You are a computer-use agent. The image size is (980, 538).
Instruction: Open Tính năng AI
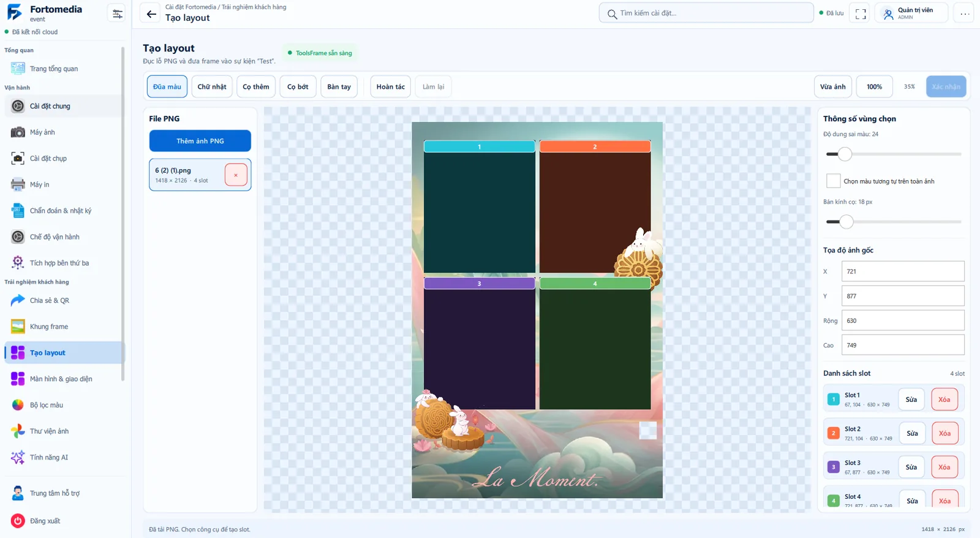coord(64,457)
